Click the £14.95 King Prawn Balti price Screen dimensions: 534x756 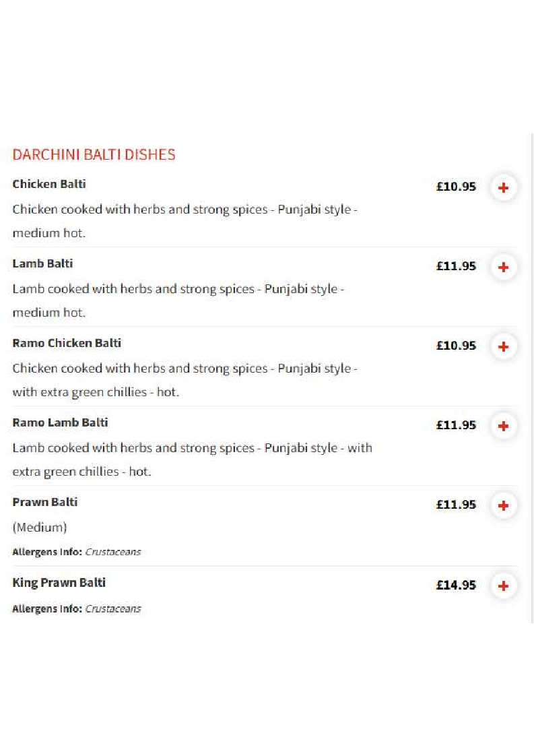pos(456,586)
